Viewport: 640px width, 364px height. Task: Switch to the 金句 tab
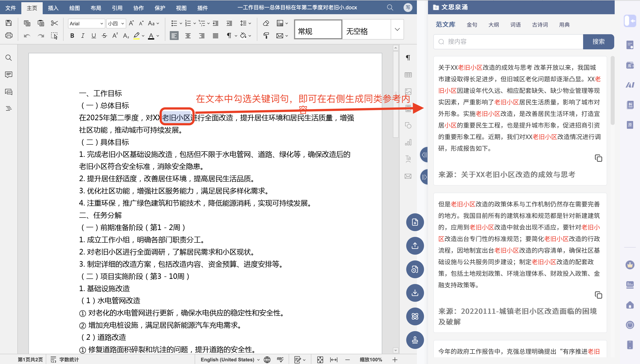pyautogui.click(x=472, y=24)
